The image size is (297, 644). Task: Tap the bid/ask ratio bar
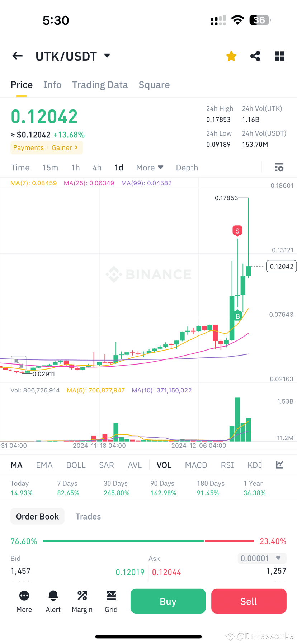pyautogui.click(x=148, y=541)
